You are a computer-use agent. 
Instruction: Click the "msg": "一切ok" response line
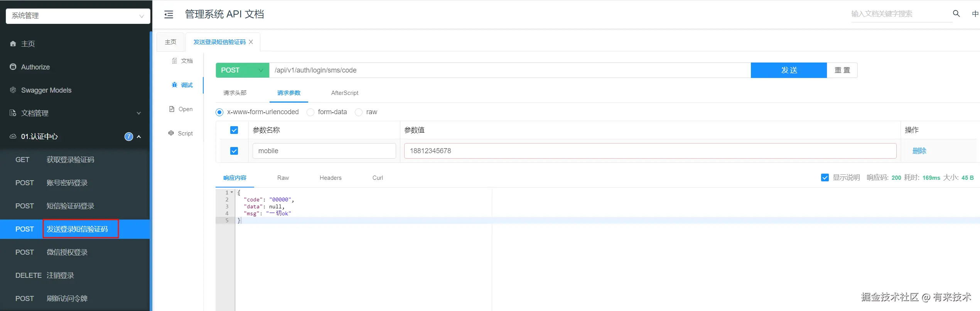(x=267, y=213)
